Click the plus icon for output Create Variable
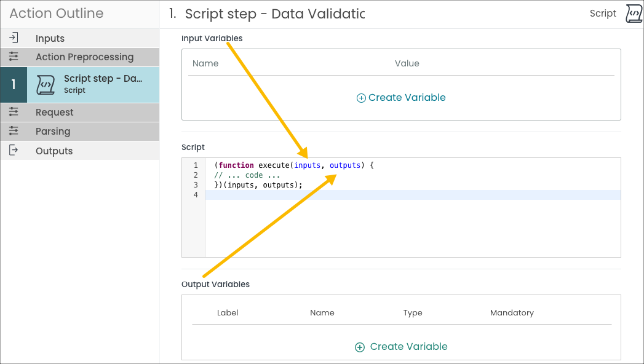Screen dimensions: 644x364 coord(360,347)
